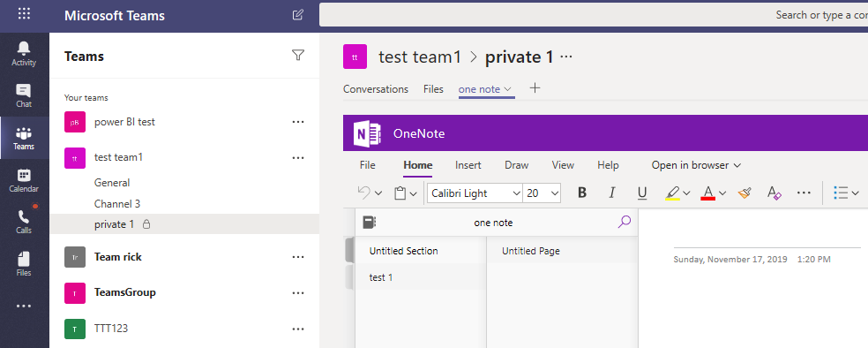Select the View ribbon tab
The width and height of the screenshot is (868, 348).
click(x=563, y=165)
